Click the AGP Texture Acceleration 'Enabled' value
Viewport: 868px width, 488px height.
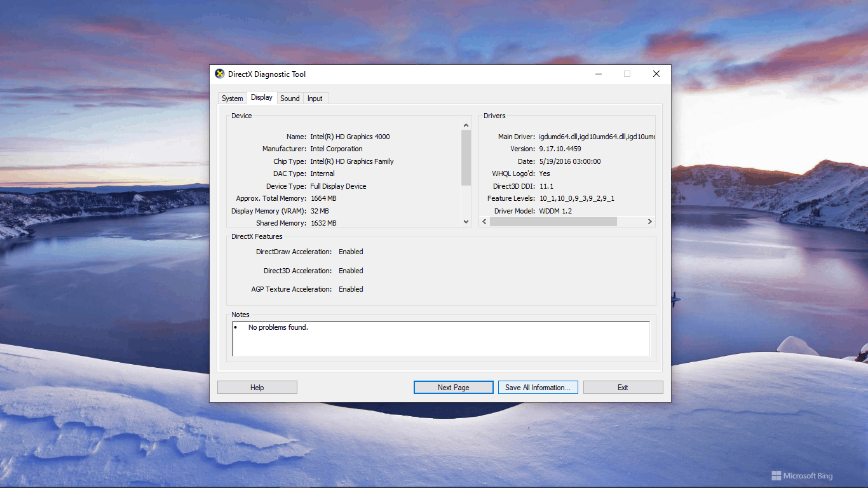(x=351, y=289)
